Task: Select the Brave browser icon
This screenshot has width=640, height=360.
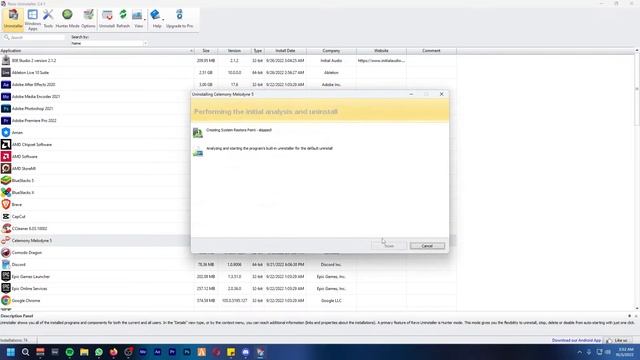Action: click(x=6, y=204)
